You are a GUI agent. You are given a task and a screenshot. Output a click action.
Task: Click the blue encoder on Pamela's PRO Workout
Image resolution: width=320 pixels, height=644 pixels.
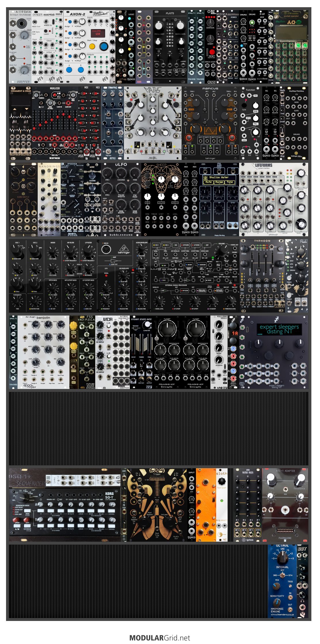[x=104, y=46]
